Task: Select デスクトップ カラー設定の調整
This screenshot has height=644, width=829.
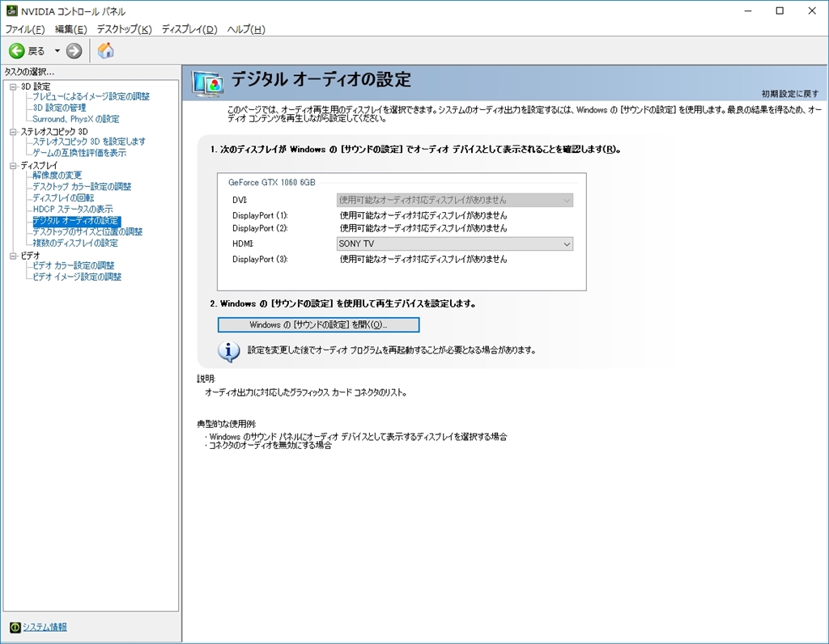Action: (x=82, y=187)
